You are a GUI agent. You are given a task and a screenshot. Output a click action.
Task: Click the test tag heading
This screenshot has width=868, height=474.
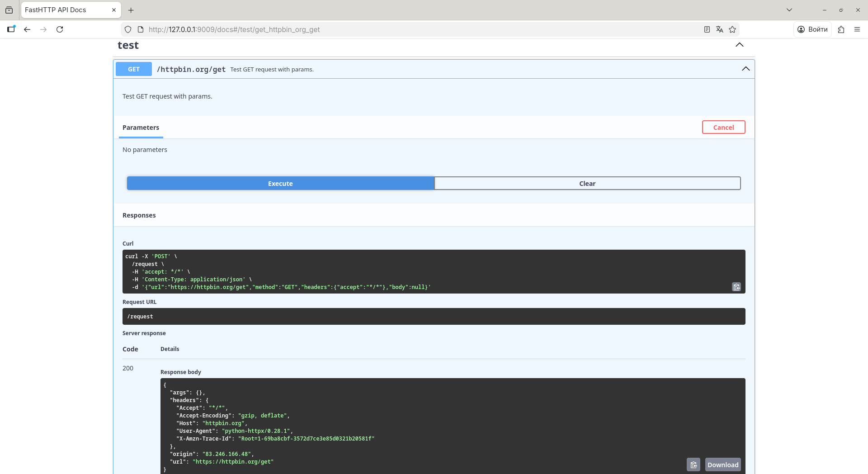click(128, 45)
